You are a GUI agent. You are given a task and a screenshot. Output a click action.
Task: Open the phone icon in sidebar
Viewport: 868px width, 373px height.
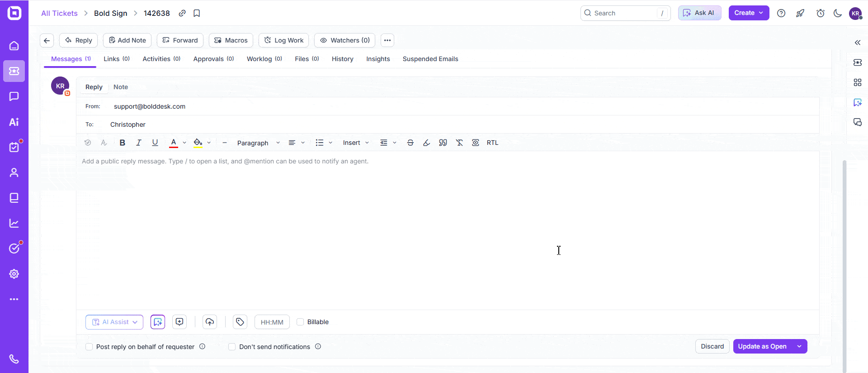(x=14, y=359)
